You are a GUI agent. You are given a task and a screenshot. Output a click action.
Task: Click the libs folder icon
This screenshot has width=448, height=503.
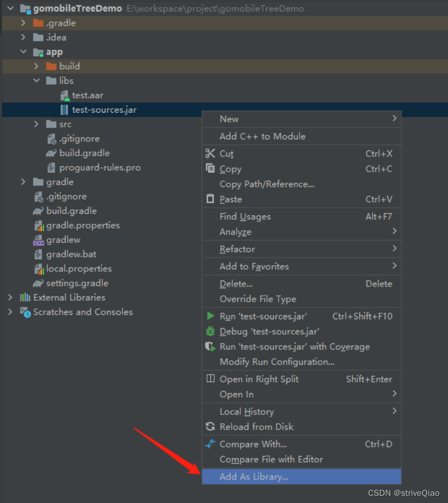tap(51, 81)
